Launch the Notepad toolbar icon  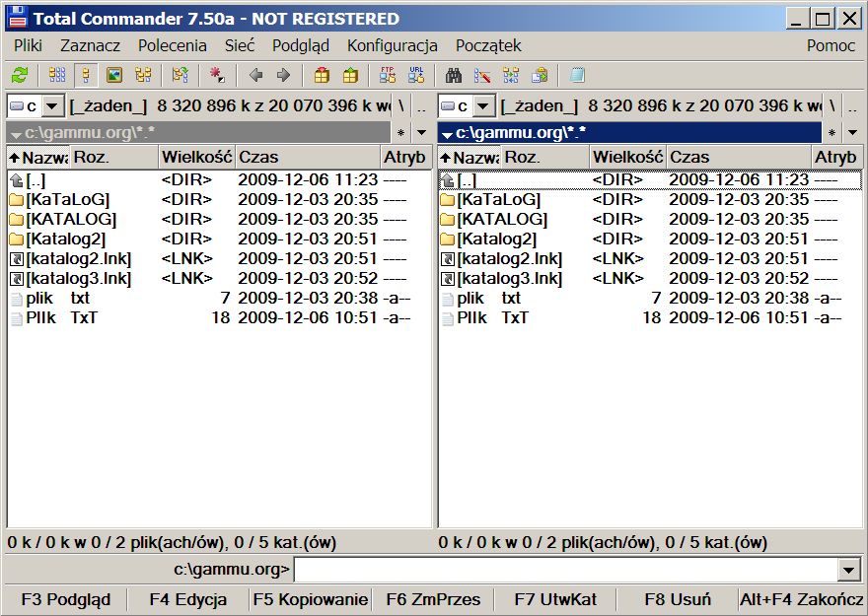pyautogui.click(x=577, y=75)
